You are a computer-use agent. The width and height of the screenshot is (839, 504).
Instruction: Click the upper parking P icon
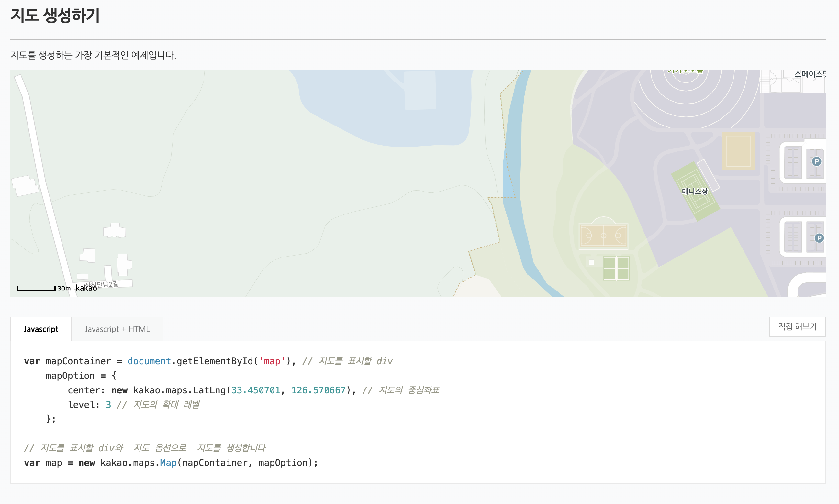pos(816,161)
